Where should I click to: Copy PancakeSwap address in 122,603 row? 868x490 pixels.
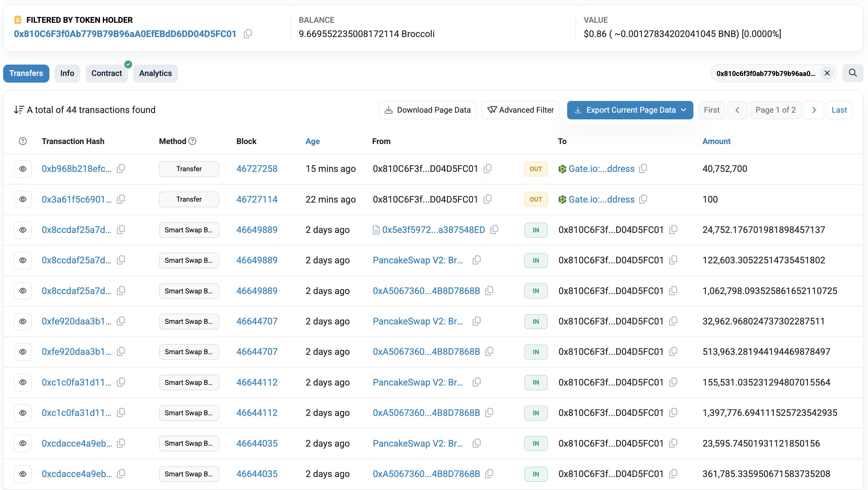(477, 260)
